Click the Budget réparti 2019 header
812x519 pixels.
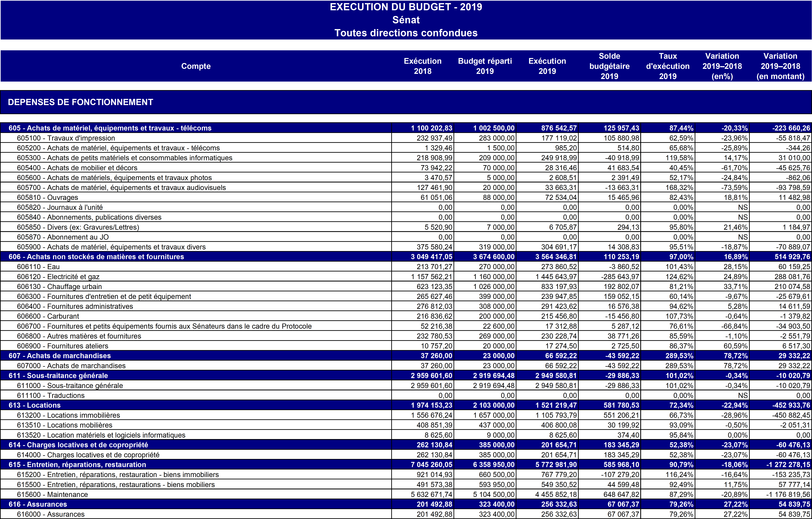485,66
